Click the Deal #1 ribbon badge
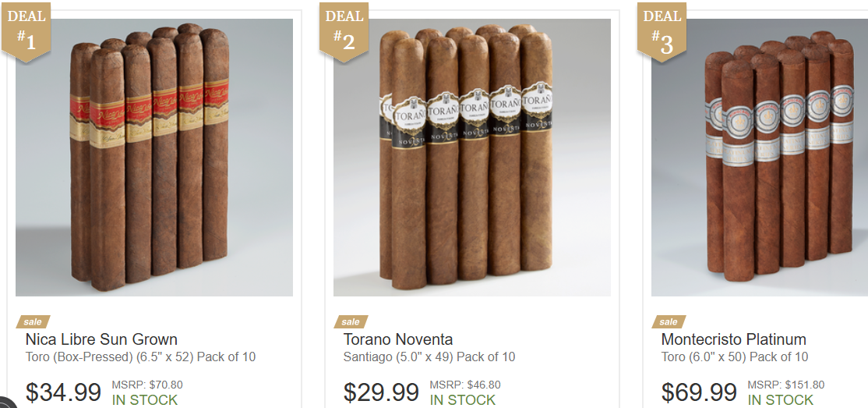The height and width of the screenshot is (408, 868). [x=26, y=32]
